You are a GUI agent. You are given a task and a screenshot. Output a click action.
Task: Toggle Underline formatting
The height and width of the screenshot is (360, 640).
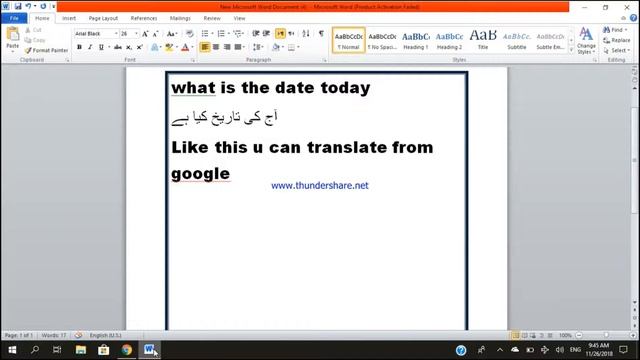click(101, 47)
